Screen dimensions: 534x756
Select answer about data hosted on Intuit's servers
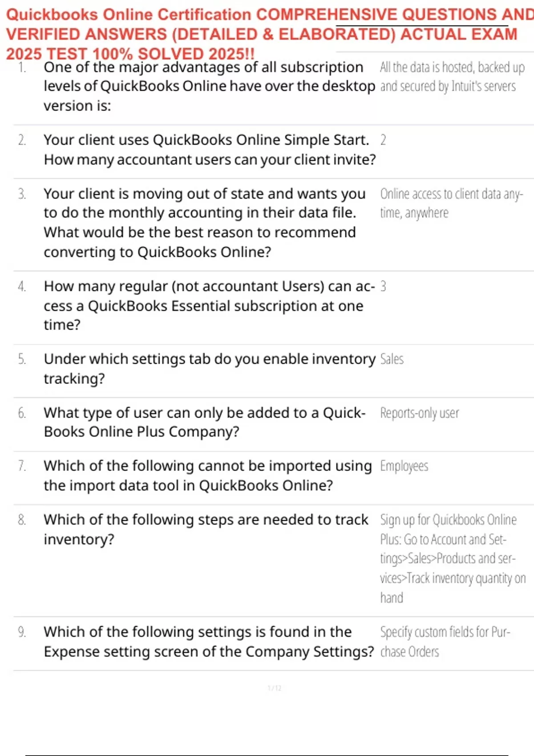point(452,76)
